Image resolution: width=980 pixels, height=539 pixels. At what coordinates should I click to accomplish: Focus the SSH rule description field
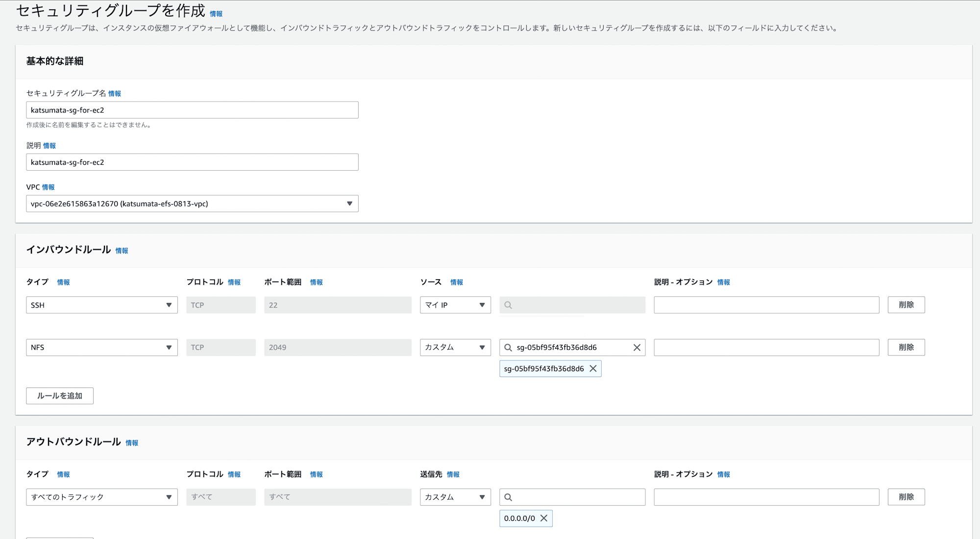tap(766, 305)
